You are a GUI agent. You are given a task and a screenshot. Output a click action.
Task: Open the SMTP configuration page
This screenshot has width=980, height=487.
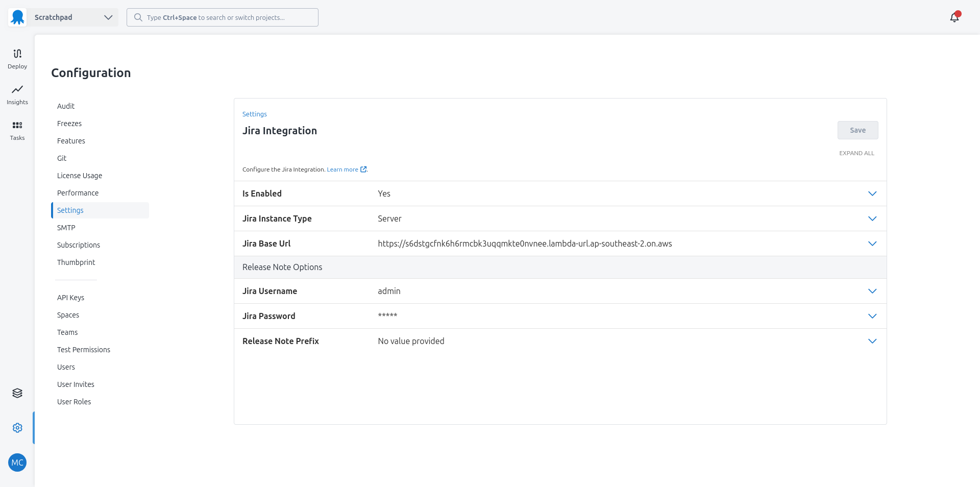pos(66,227)
